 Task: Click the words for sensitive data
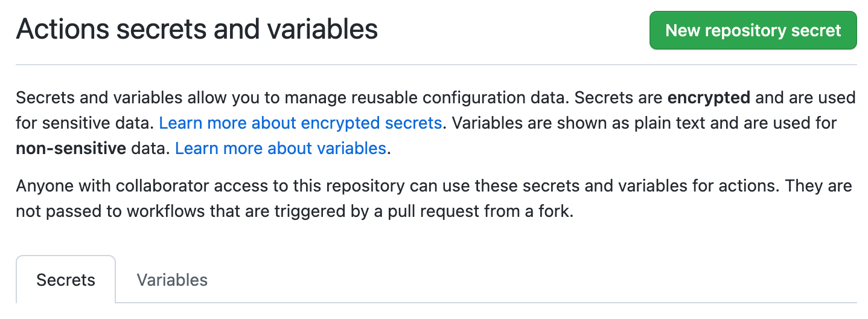tap(85, 123)
